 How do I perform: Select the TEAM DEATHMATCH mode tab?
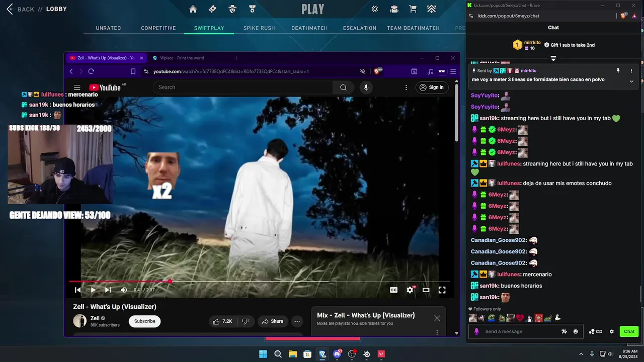(x=413, y=28)
